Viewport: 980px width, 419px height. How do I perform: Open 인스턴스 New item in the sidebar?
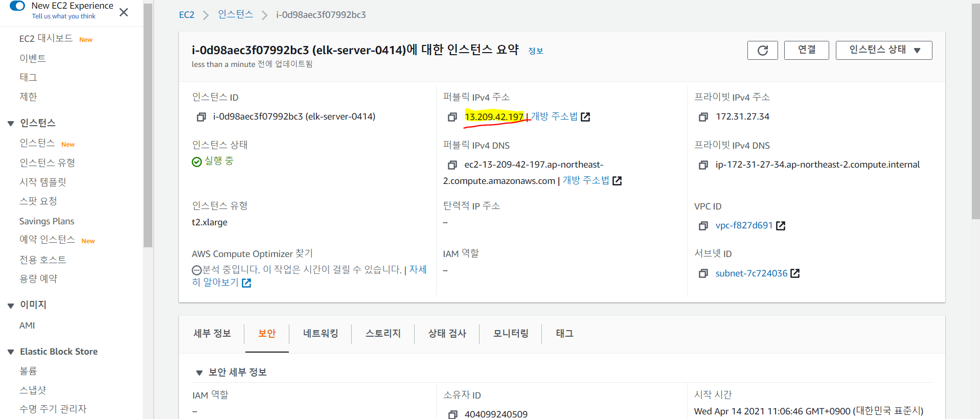click(x=37, y=143)
